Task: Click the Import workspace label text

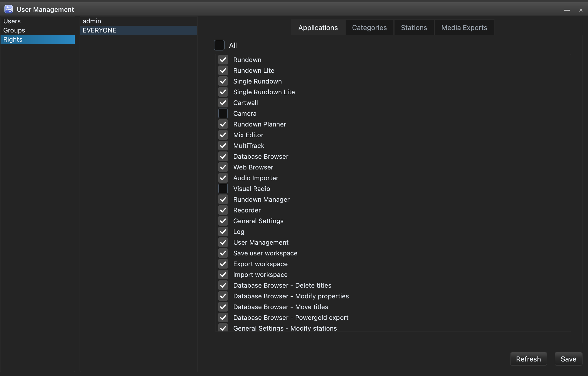Action: pyautogui.click(x=260, y=275)
